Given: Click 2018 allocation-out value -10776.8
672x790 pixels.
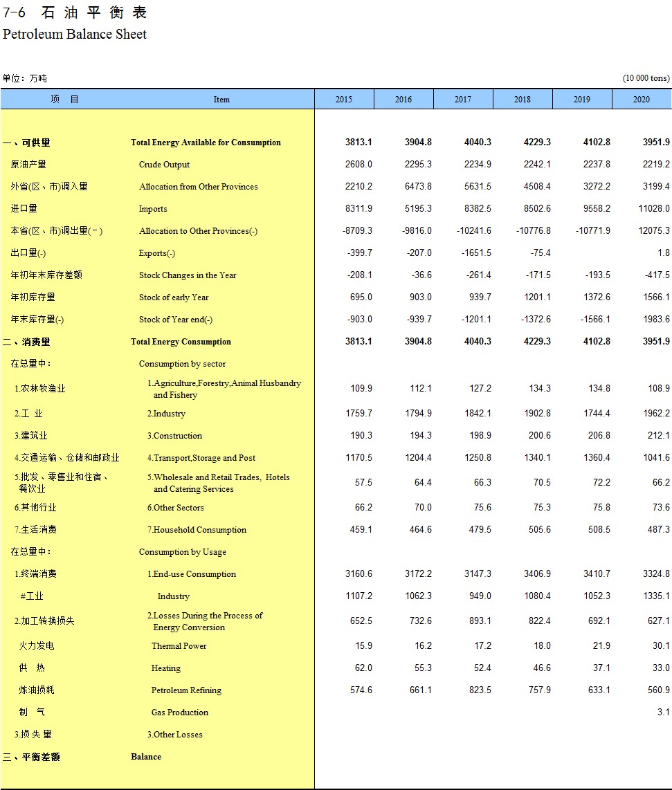Looking at the screenshot, I should point(534,231).
